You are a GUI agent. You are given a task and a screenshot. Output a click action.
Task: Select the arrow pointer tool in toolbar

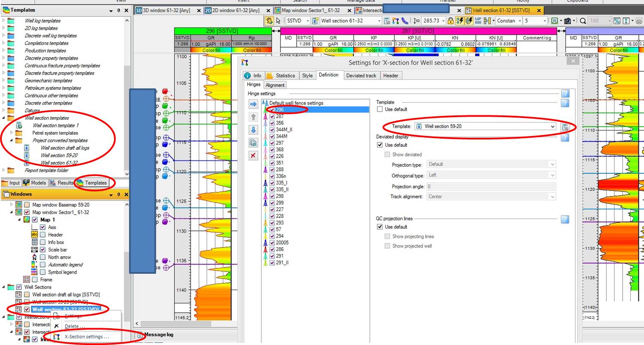[278, 21]
